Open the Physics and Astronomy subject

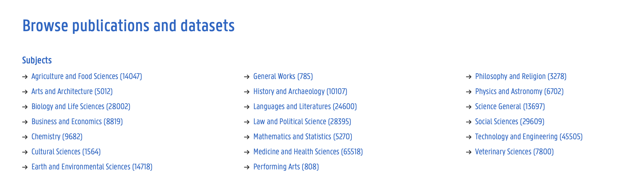pyautogui.click(x=519, y=92)
